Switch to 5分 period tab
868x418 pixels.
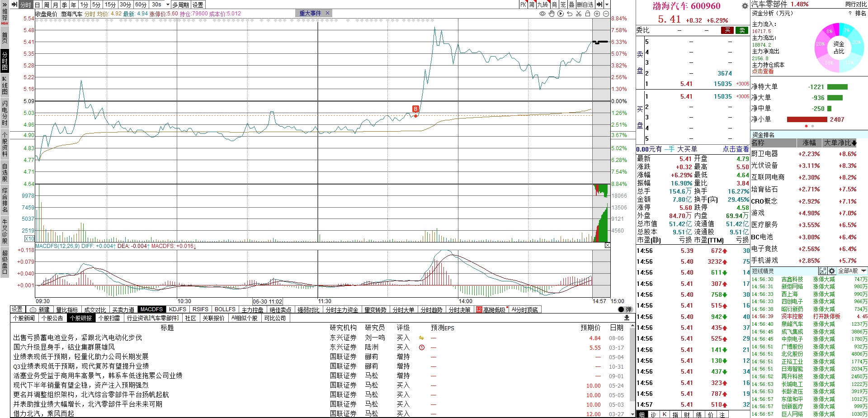(x=96, y=5)
